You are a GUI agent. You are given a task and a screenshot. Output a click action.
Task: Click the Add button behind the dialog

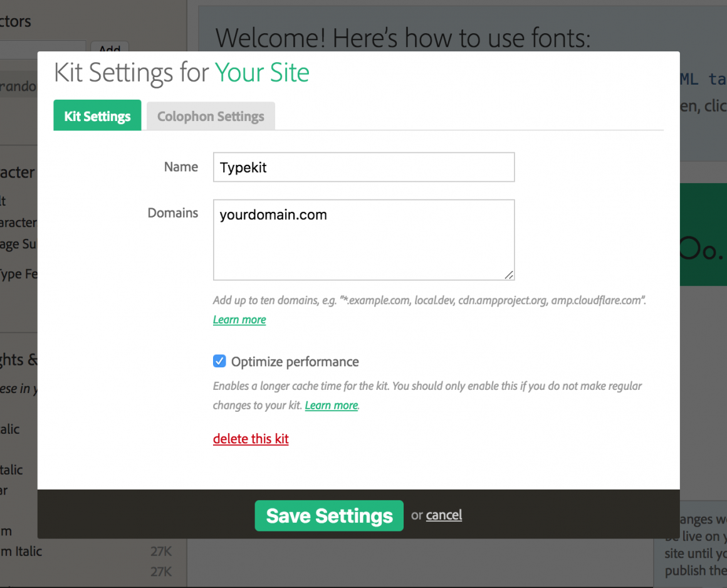110,48
